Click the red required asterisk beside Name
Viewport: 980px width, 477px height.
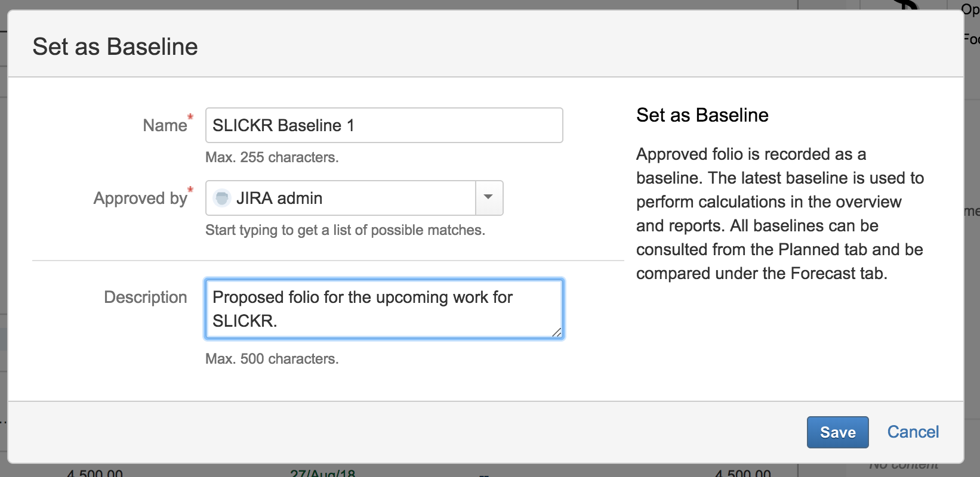point(190,117)
